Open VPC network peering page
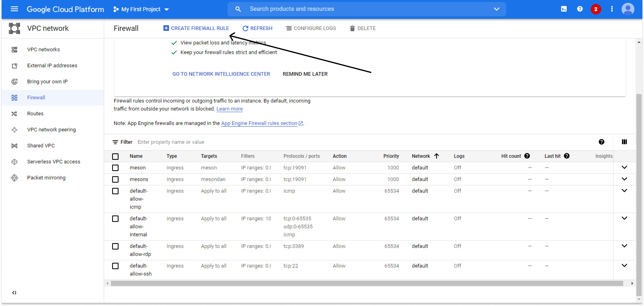This screenshot has width=644, height=306. click(x=51, y=130)
